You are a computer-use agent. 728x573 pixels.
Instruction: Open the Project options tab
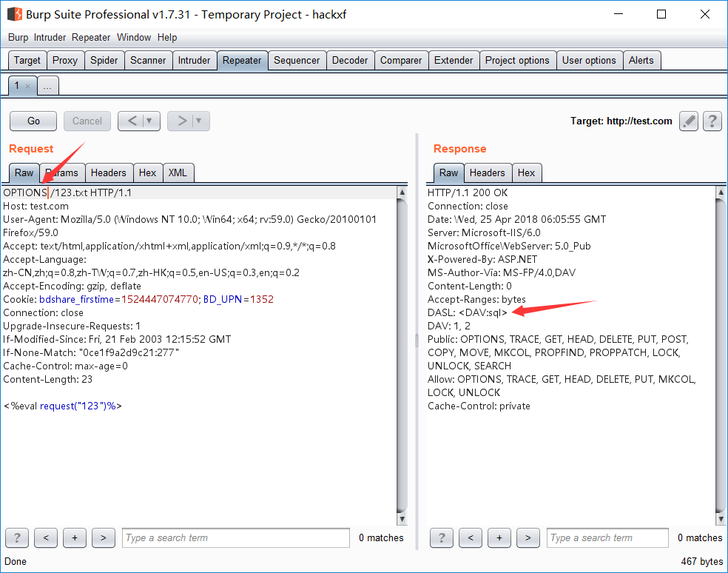coord(517,61)
